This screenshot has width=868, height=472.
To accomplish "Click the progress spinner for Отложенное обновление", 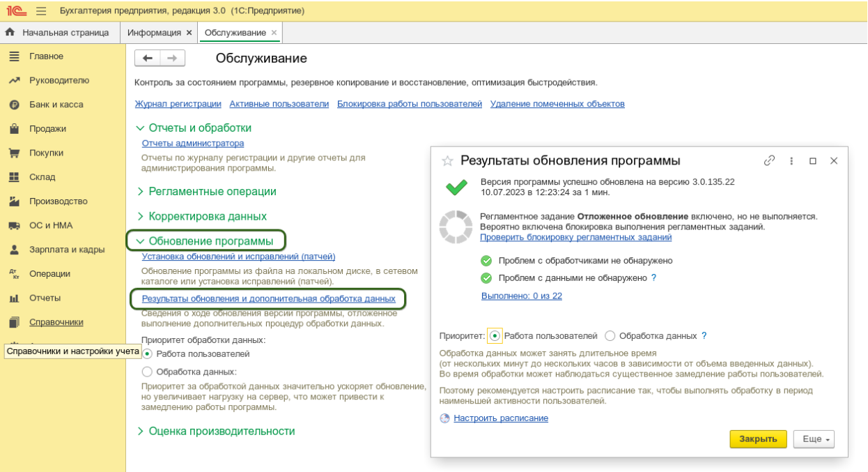I will click(x=456, y=227).
